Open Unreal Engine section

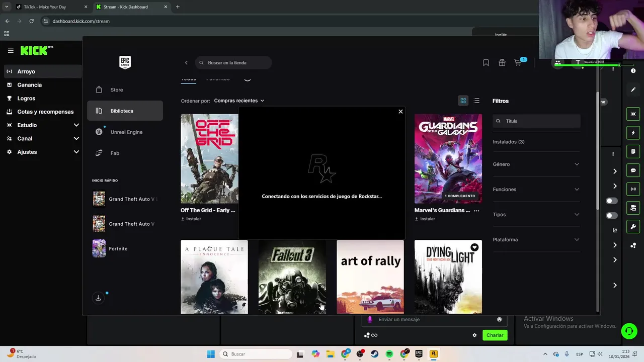125,132
